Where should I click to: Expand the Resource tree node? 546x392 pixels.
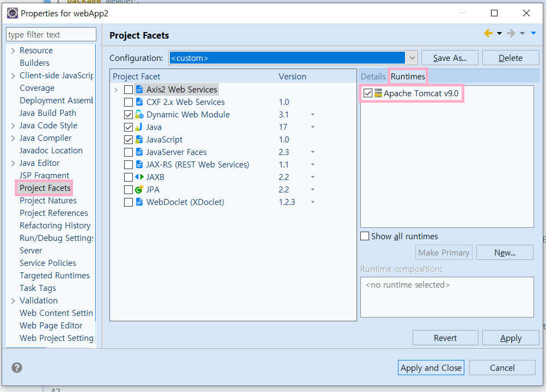(x=13, y=51)
